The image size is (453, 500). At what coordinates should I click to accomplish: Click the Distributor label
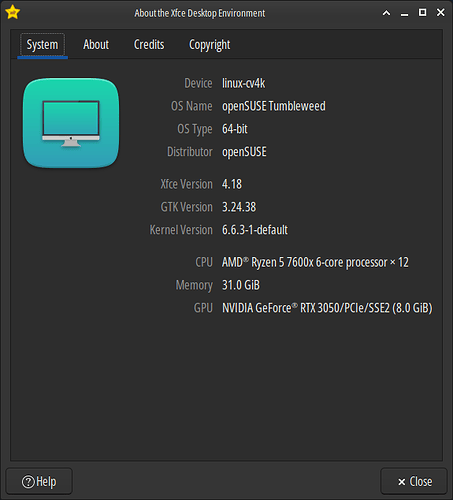[190, 152]
